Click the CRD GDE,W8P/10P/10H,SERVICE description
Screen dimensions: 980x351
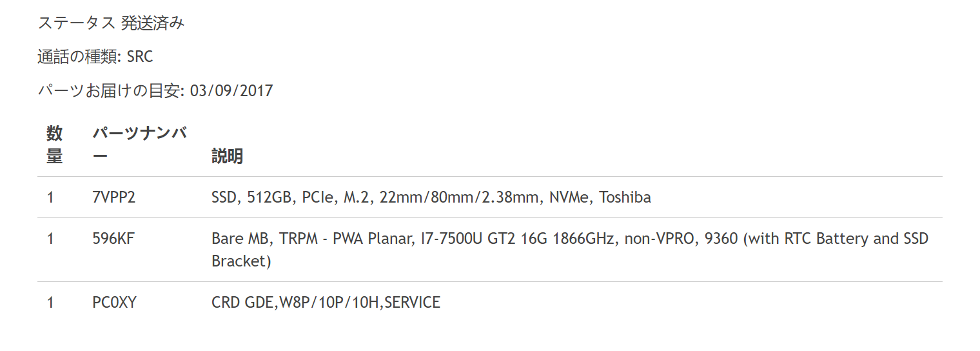coord(326,302)
